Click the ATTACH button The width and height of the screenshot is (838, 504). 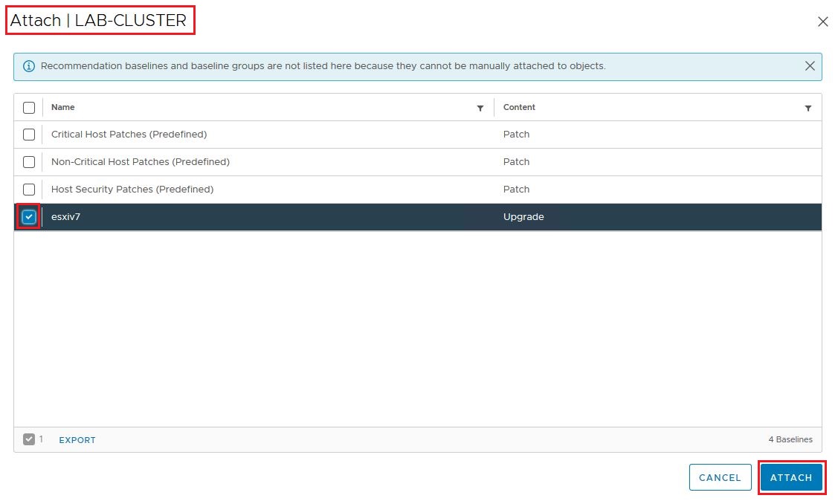click(x=791, y=477)
